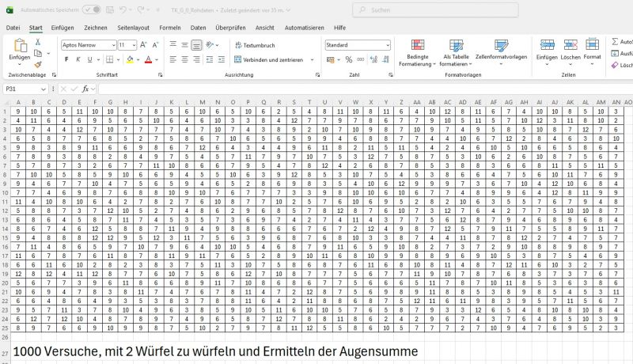Expand the Name Box P31 dropdown
Image resolution: width=633 pixels, height=364 pixels.
click(44, 89)
